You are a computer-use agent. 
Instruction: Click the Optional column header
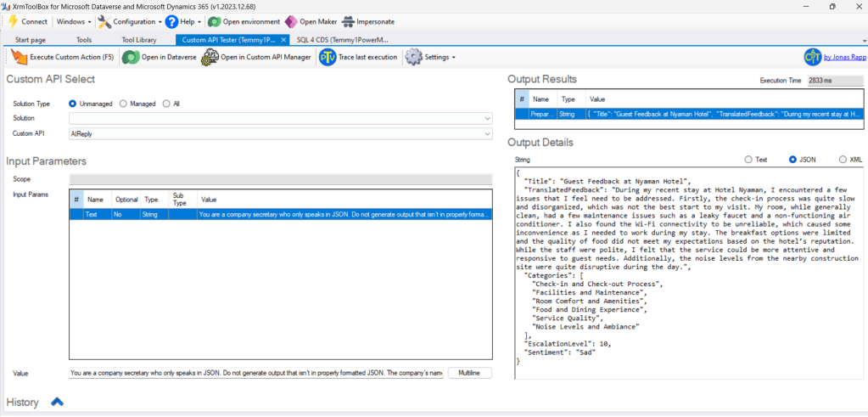[126, 200]
